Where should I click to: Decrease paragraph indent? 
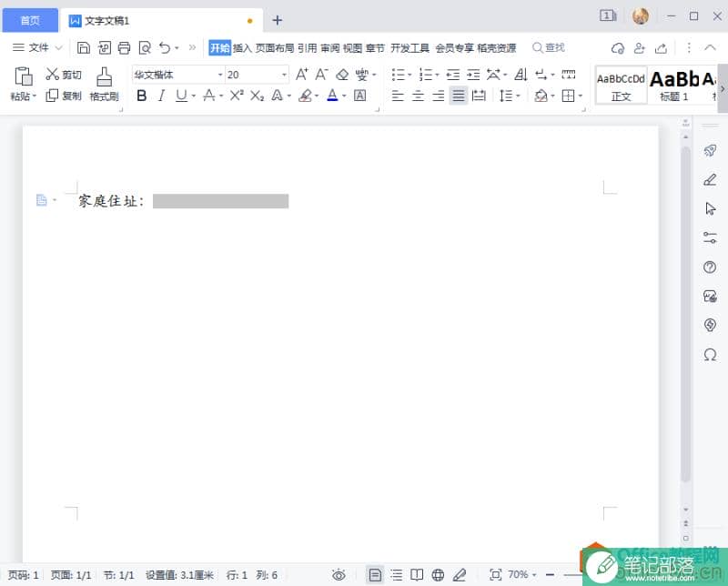(453, 75)
